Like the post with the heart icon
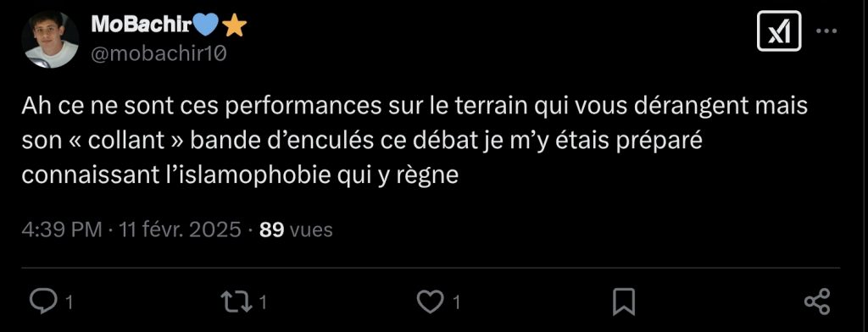Screen dimensions: 868x332 pos(430,302)
